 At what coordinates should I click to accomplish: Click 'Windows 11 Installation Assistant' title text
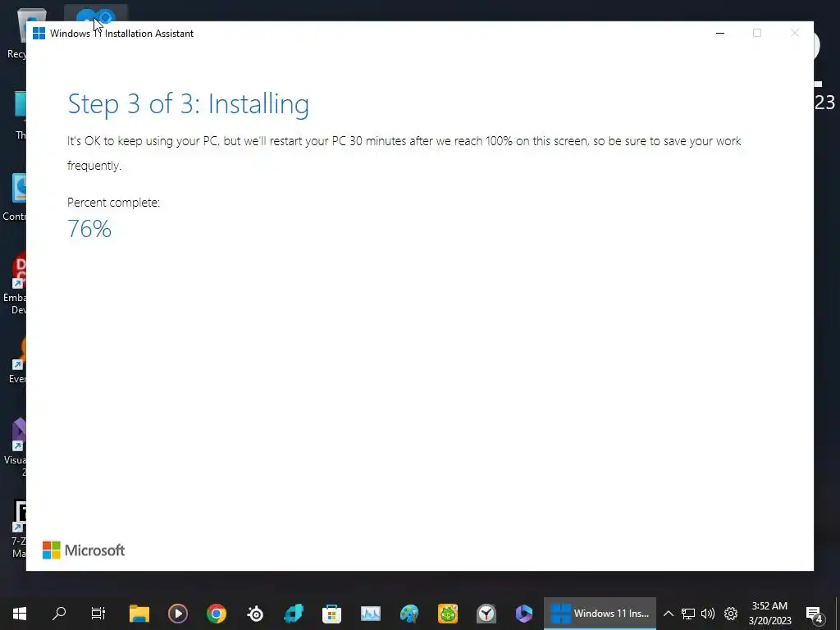pos(121,33)
